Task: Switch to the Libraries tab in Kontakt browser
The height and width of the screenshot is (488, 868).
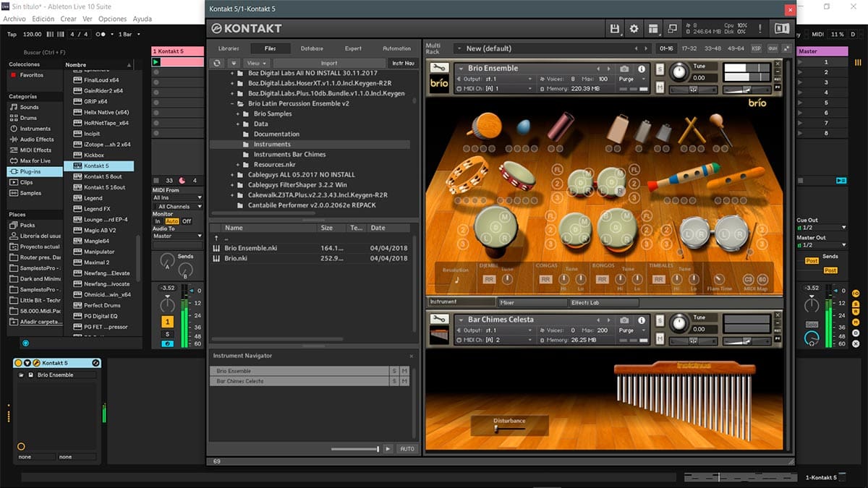Action: click(x=229, y=48)
